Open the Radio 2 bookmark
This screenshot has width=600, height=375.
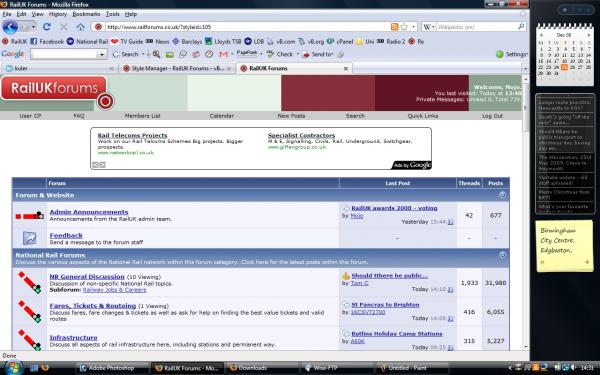coord(391,41)
